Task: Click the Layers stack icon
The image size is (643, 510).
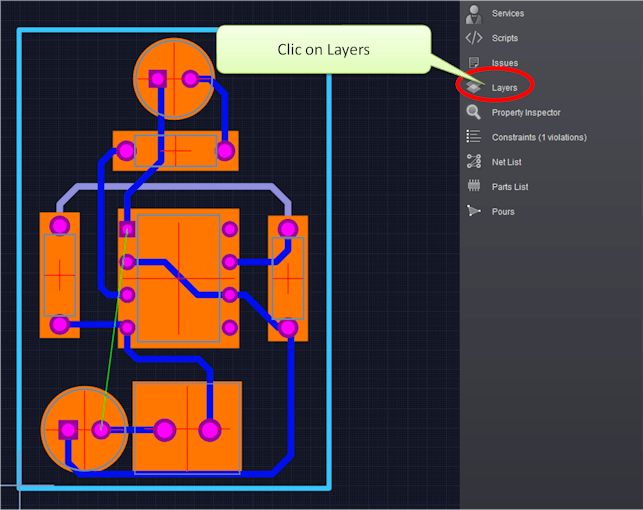Action: pyautogui.click(x=474, y=87)
